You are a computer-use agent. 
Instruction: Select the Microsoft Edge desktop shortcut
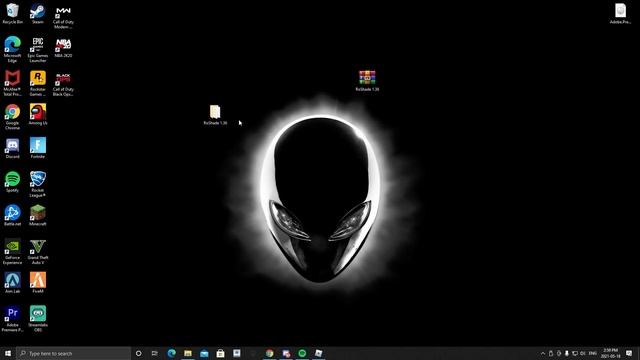point(12,50)
